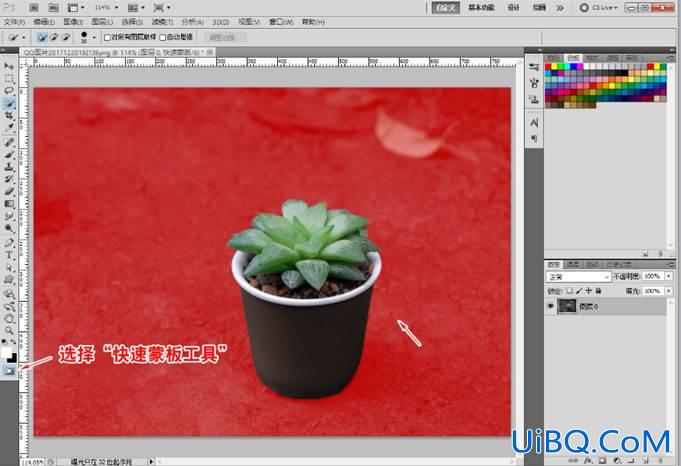Select the Move tool
Screen dimensions: 681x466
[9, 66]
